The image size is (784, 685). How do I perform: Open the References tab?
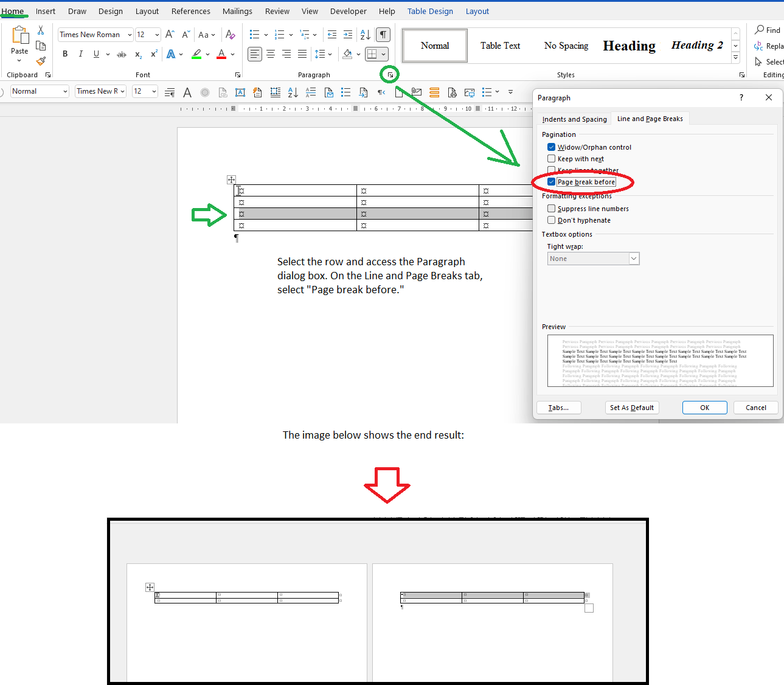tap(191, 11)
